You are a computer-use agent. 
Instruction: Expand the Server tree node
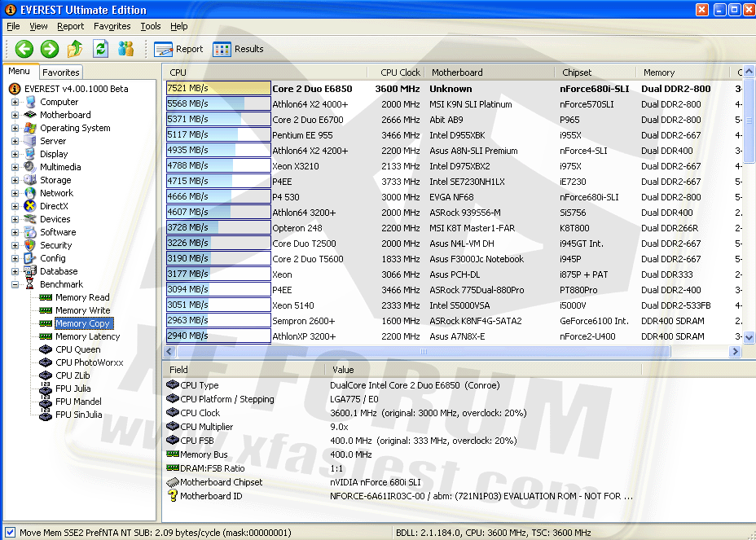point(15,141)
